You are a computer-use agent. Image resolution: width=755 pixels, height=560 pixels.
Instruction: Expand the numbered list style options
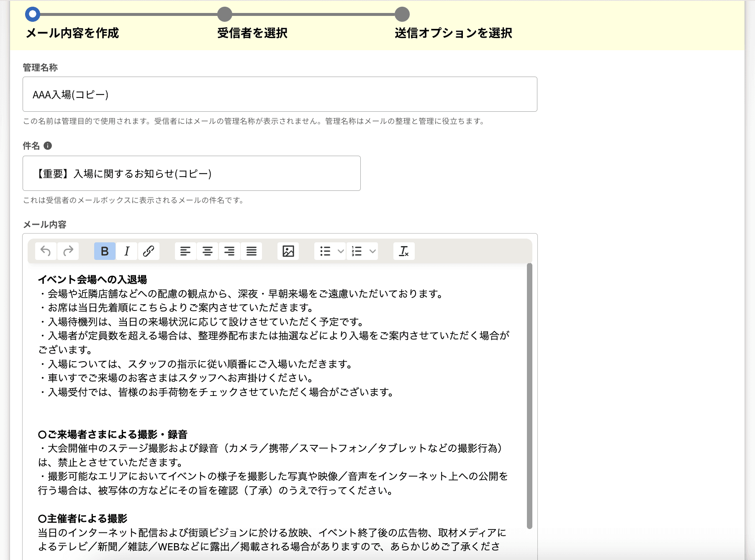pos(372,251)
